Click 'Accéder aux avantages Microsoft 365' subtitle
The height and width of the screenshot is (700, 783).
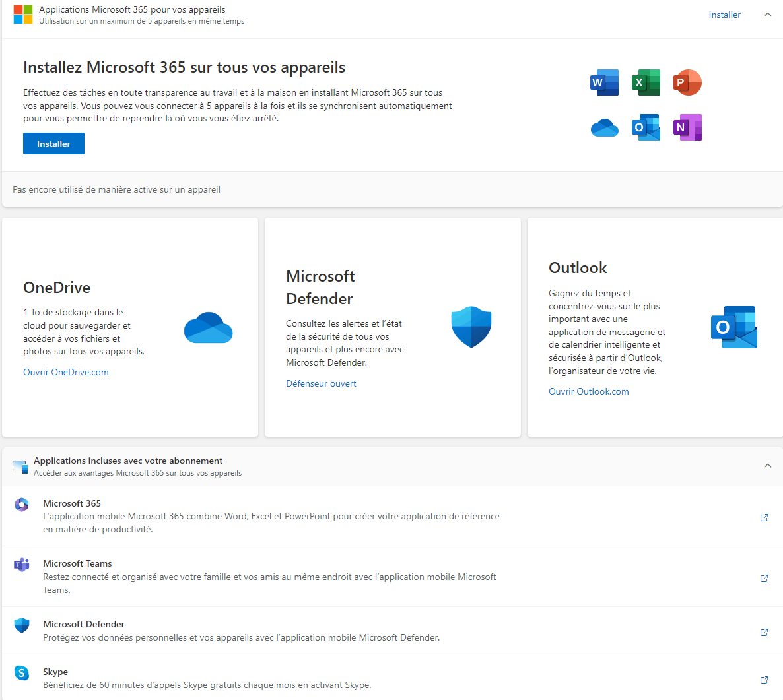[138, 472]
